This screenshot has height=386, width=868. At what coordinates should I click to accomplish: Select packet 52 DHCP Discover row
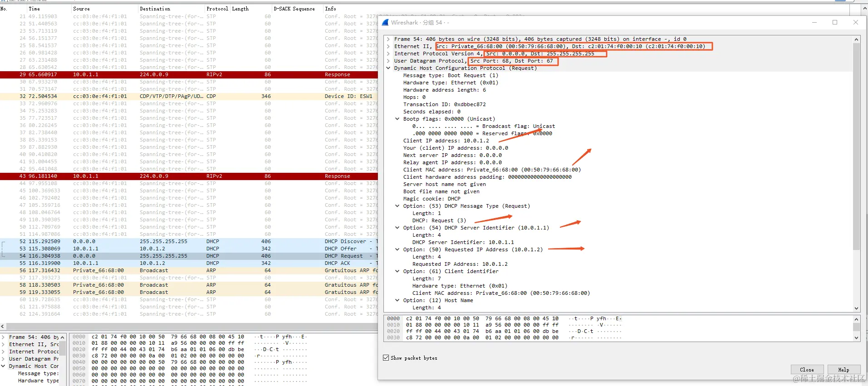189,241
